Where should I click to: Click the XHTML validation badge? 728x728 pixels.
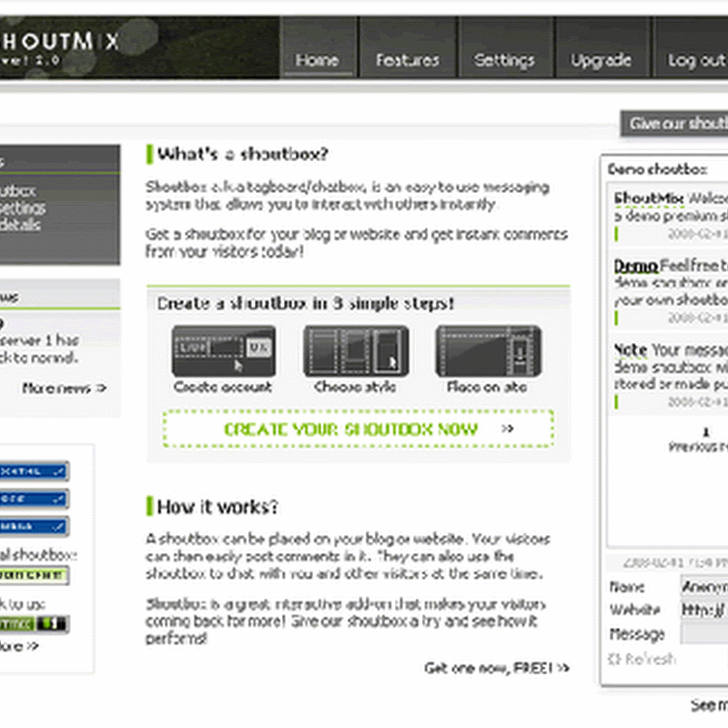(35, 471)
